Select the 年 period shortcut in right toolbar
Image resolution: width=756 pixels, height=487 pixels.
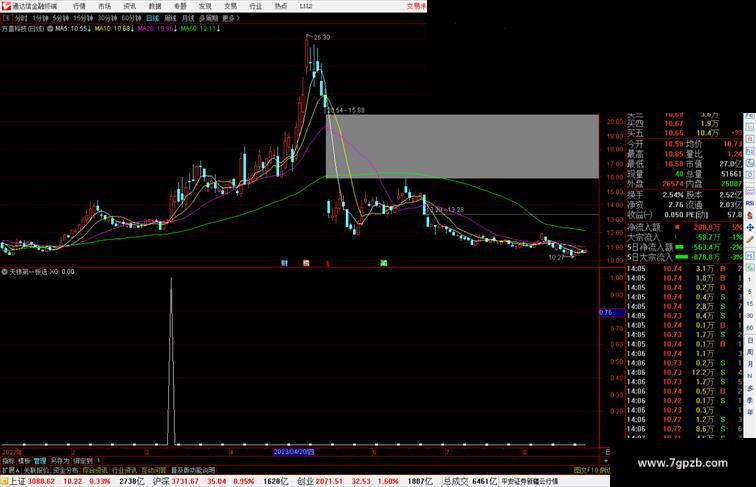(x=750, y=412)
